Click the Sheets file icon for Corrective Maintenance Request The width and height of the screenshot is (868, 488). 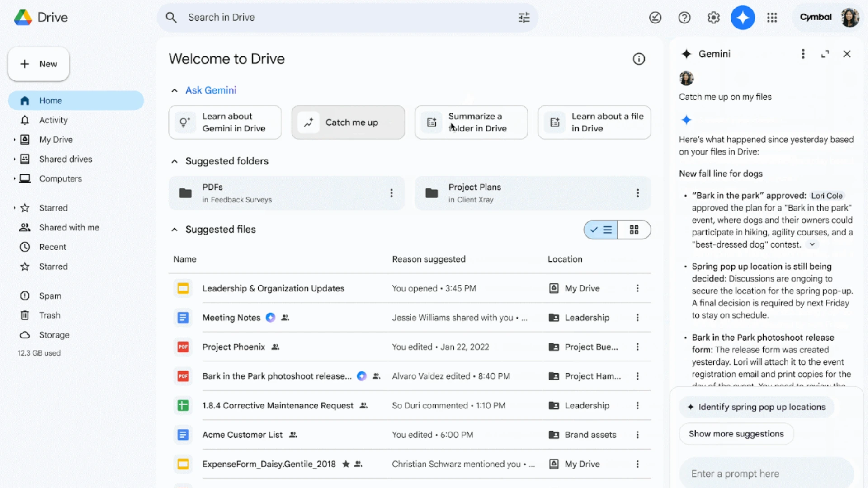[183, 406]
